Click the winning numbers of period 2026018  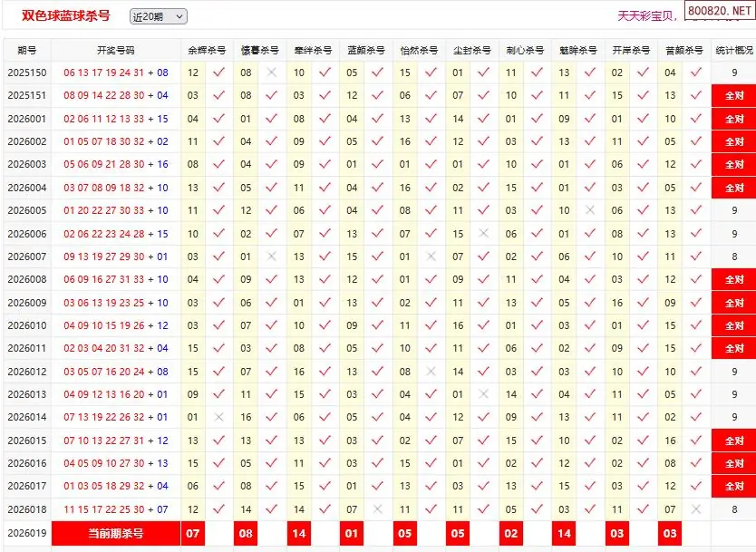click(x=115, y=509)
